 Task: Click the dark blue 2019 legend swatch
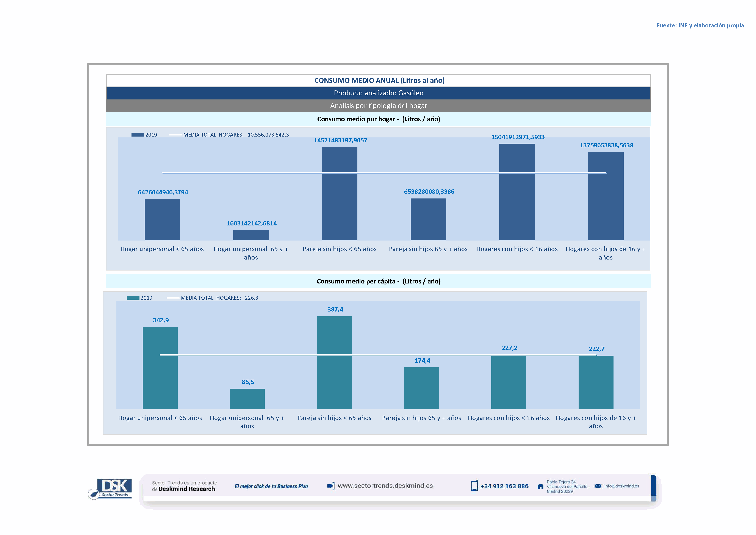point(138,135)
